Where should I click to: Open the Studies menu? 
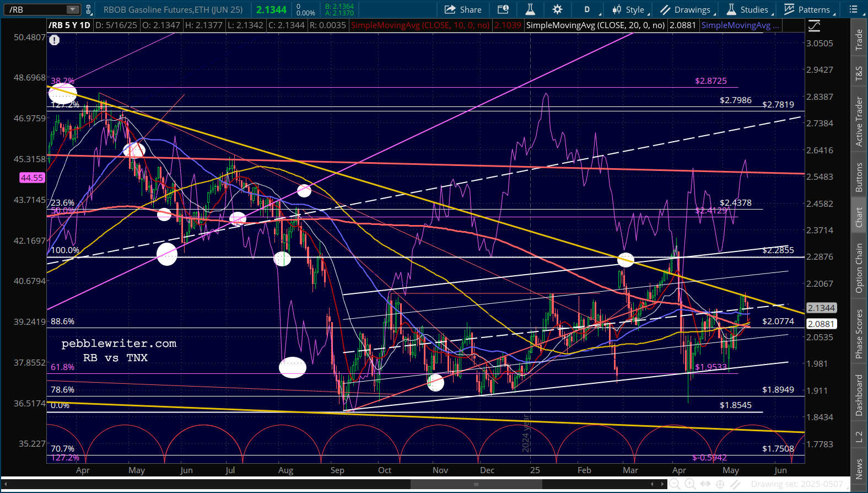(748, 9)
